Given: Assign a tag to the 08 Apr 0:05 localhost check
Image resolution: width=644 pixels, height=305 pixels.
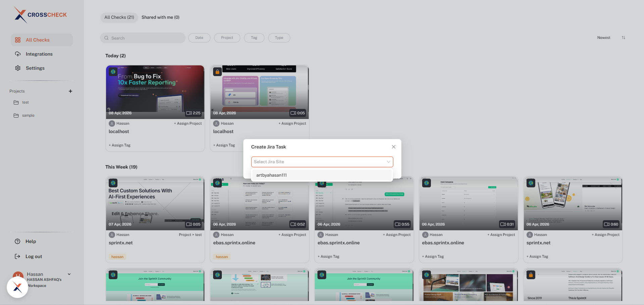Looking at the screenshot, I should click(224, 145).
